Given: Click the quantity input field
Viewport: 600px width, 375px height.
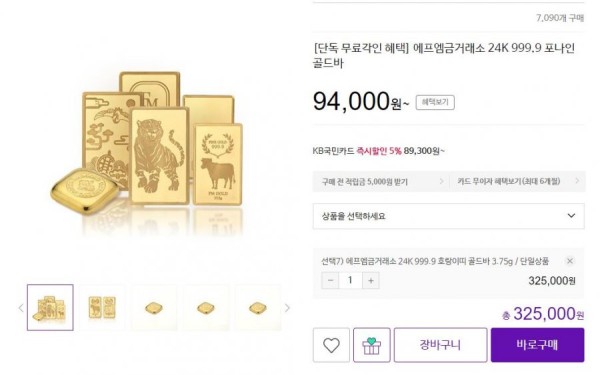Looking at the screenshot, I should (350, 280).
